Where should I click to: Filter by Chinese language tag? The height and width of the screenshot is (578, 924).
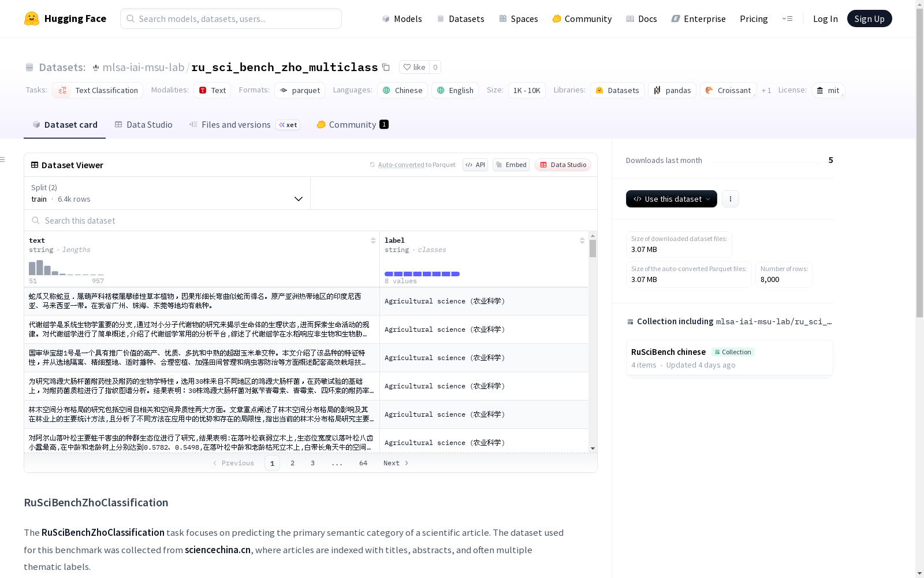coord(403,90)
